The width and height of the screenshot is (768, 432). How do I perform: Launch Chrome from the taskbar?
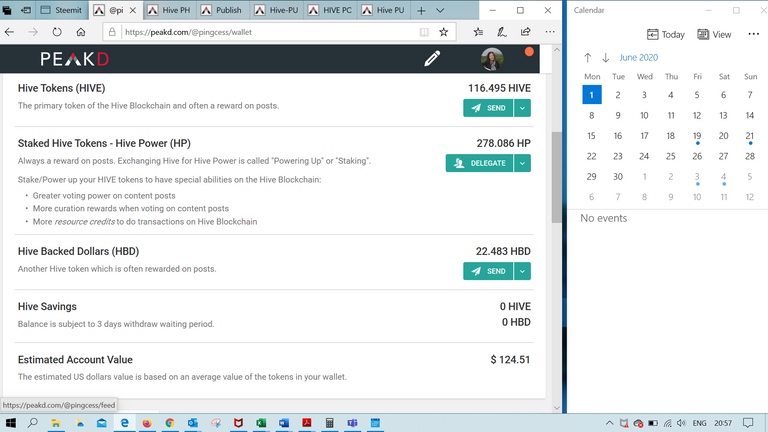pyautogui.click(x=170, y=423)
